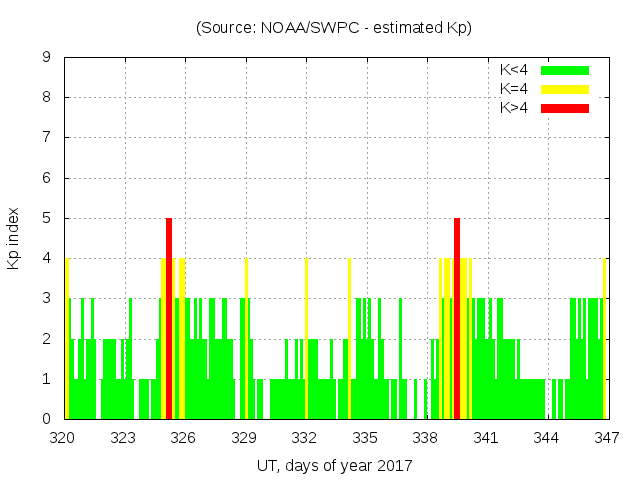640x480 pixels.
Task: Click the yellow K=4 legend swatch
Action: pyautogui.click(x=565, y=89)
